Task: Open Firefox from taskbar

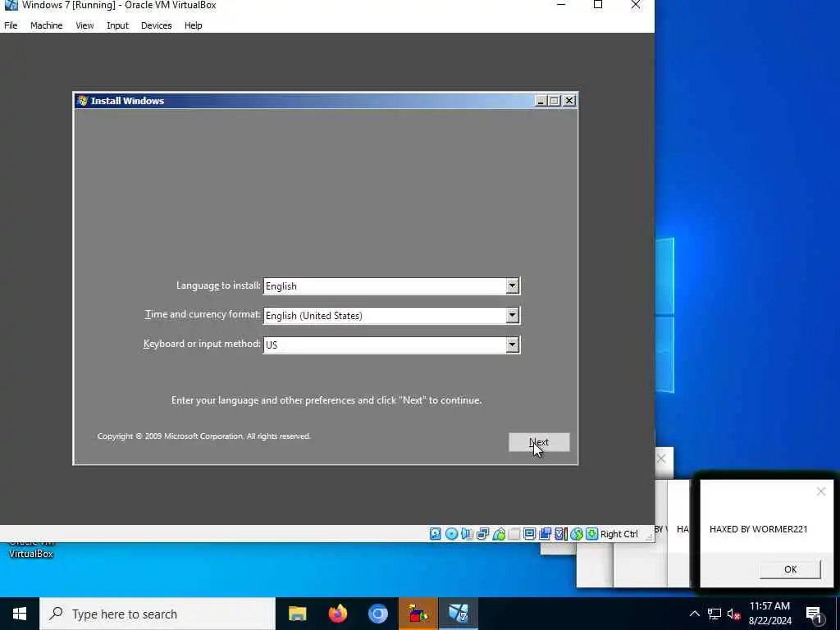Action: [x=337, y=614]
